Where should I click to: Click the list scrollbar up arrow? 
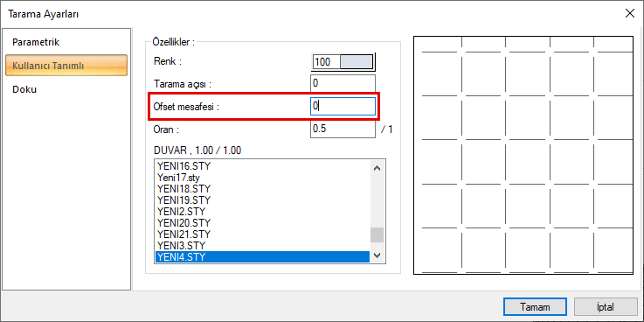[x=377, y=167]
